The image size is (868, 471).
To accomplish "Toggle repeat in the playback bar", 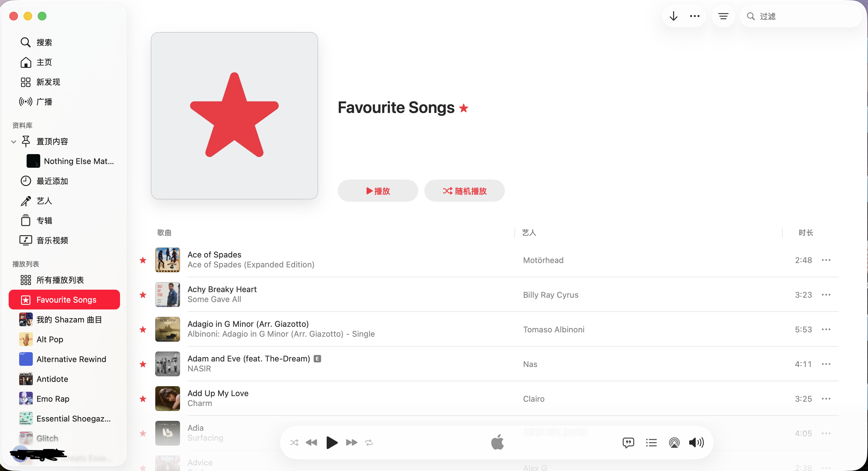I will (369, 442).
